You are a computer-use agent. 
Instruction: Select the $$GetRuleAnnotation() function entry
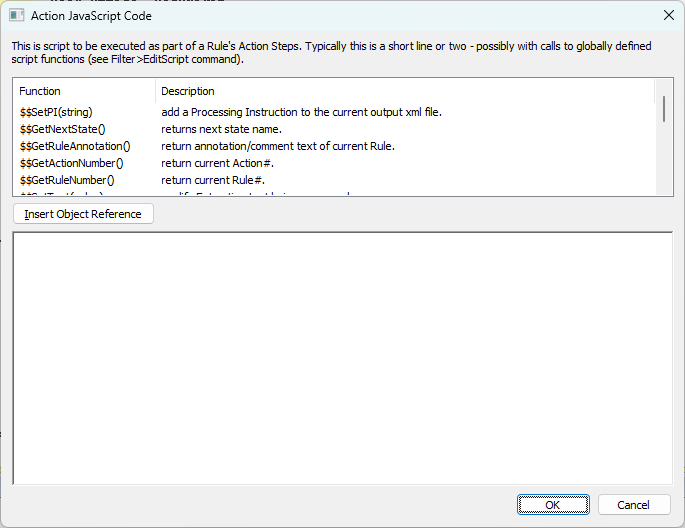tap(75, 146)
